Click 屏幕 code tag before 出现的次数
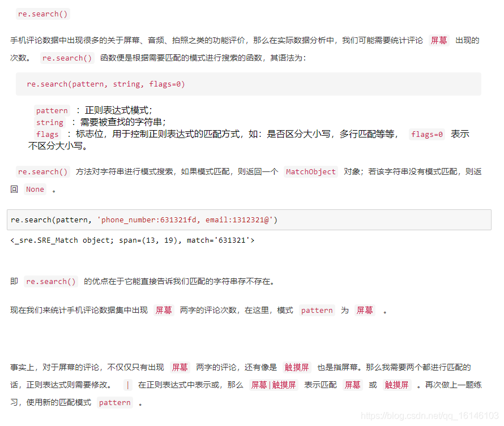Screen dimensions: 504x426 pyautogui.click(x=439, y=40)
